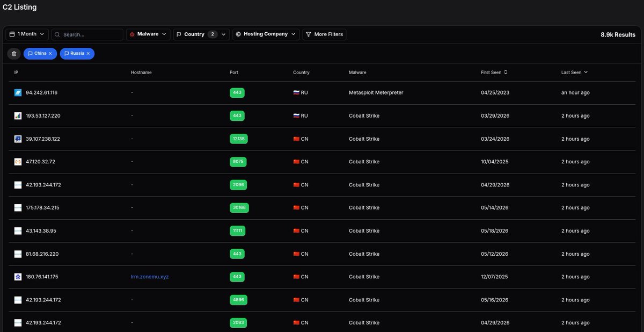Open the 1 Month date range dropdown
Screen dimensions: 644x332
pos(27,34)
